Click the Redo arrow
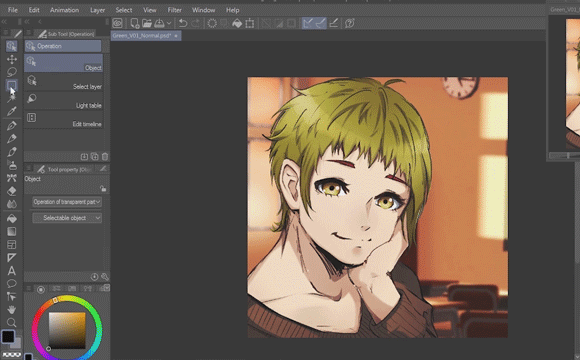Screen dimensions: 580x360 pos(195,23)
